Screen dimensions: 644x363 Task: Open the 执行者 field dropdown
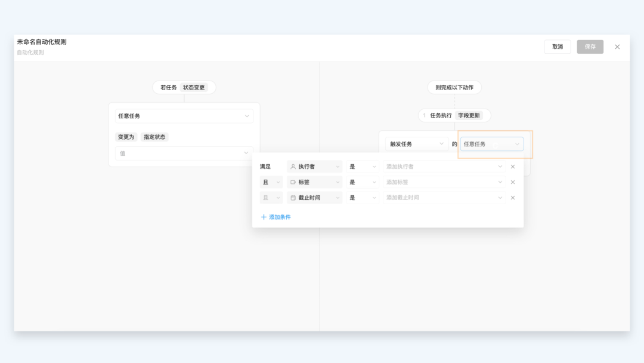coord(314,167)
